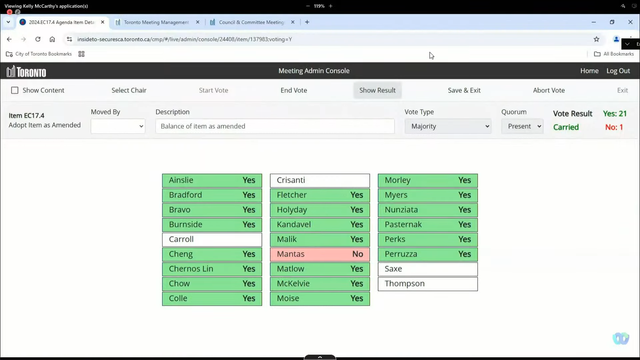
Task: Select the Bravo vote tile
Action: click(x=212, y=210)
